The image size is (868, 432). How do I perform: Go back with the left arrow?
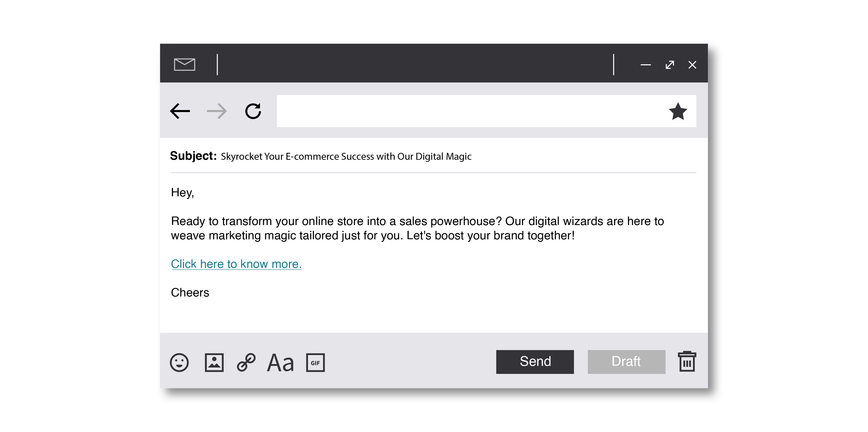[180, 111]
